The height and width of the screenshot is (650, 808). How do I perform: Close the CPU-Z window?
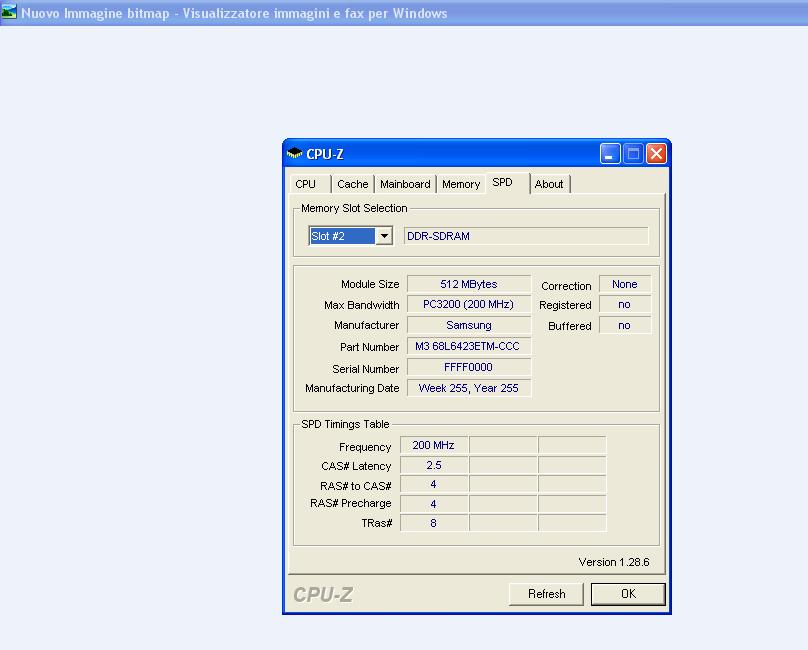(656, 154)
